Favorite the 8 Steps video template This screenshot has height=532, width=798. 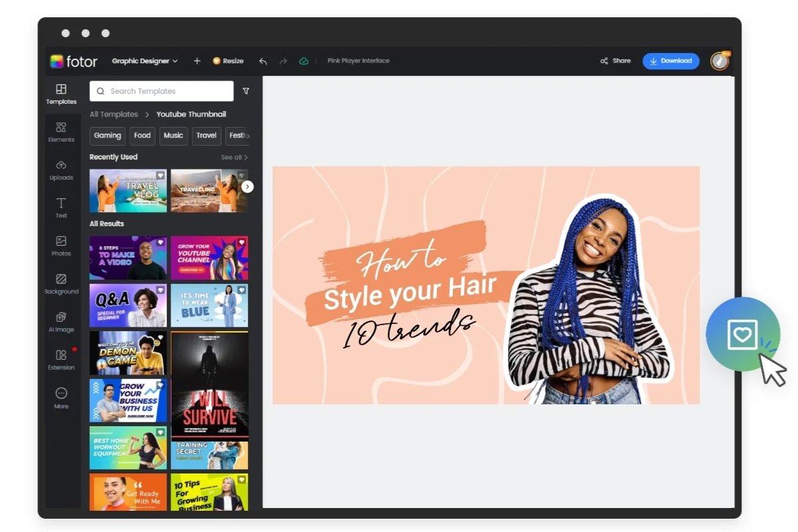(160, 242)
